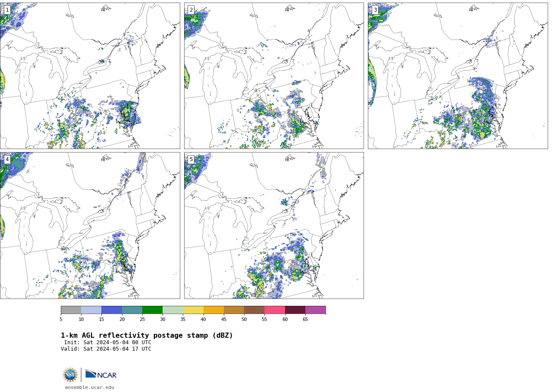The height and width of the screenshot is (392, 552).
Task: Select the yellow 35-40 dBZ swatch
Action: tap(193, 310)
